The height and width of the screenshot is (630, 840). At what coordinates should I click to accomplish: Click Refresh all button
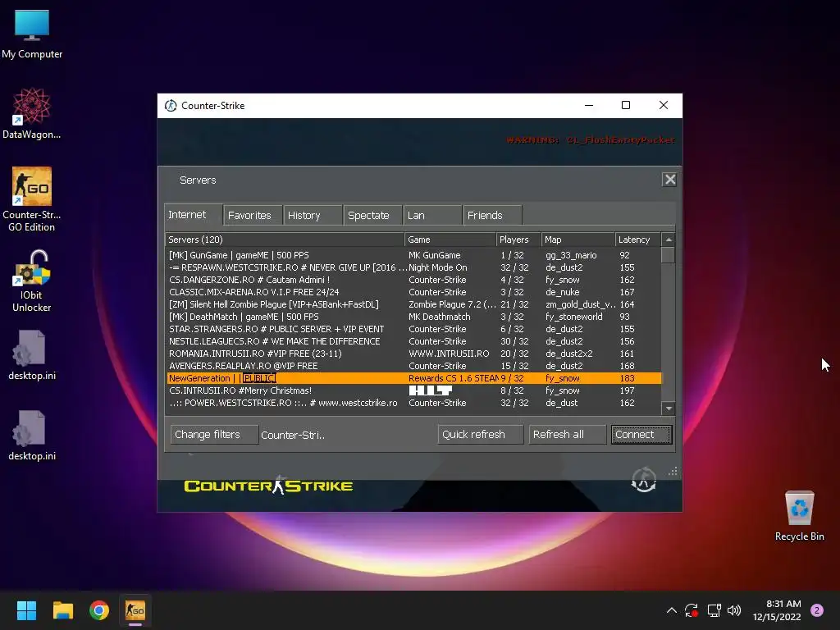point(568,435)
